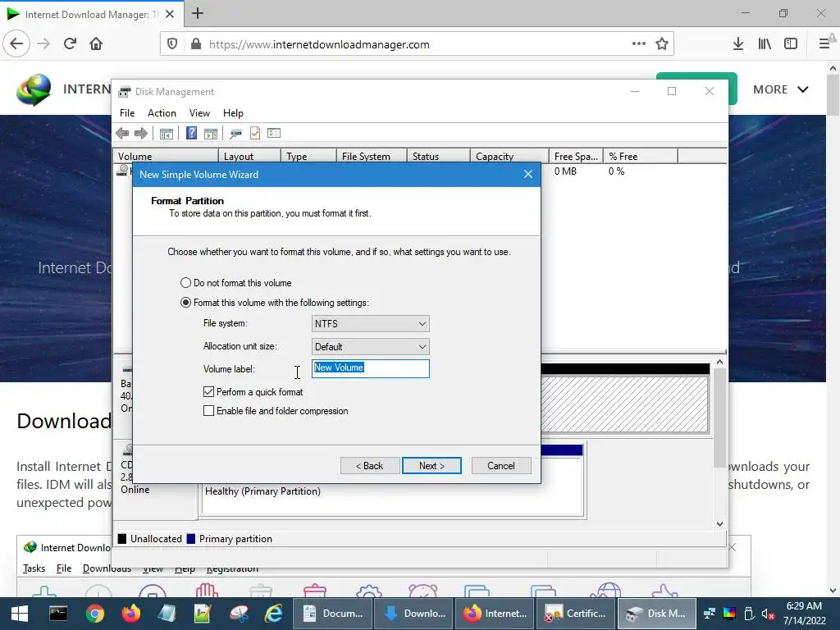Click the shield tracking protection icon

(172, 44)
